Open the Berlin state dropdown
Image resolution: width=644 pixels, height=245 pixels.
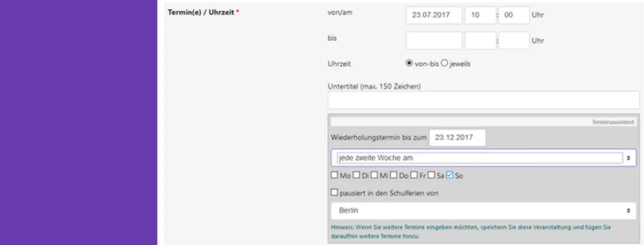pos(484,211)
